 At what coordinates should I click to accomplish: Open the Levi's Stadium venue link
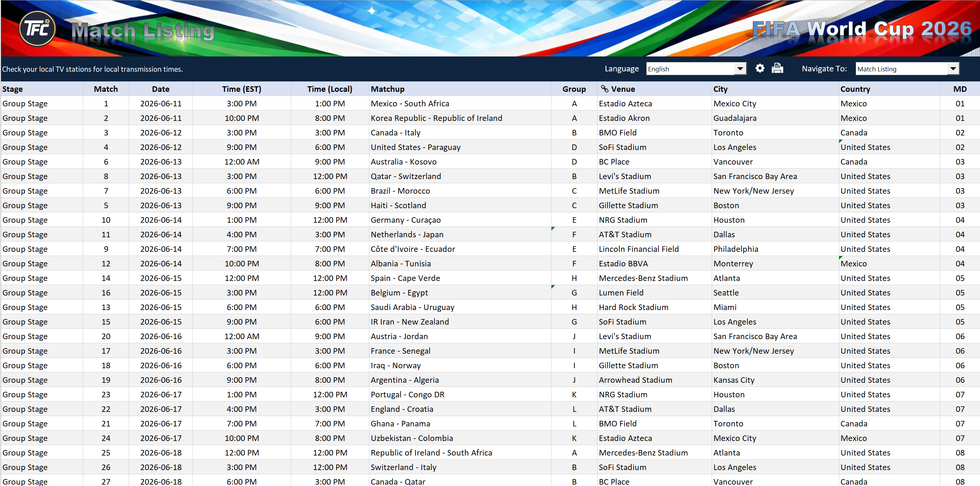coord(624,176)
